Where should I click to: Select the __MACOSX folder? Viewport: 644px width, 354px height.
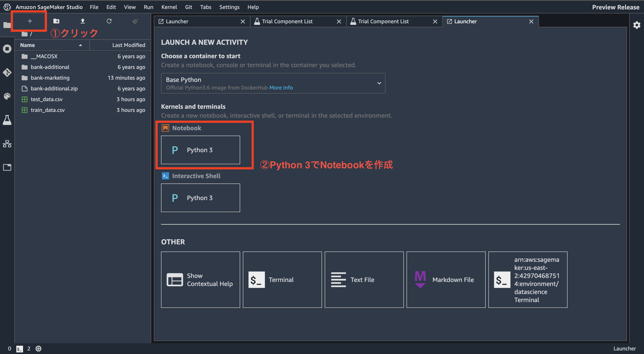pos(83,56)
